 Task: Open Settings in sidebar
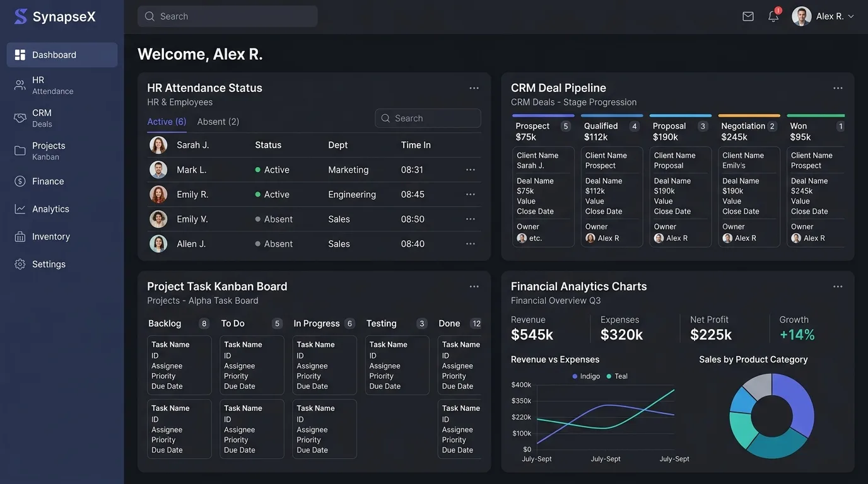coord(62,265)
